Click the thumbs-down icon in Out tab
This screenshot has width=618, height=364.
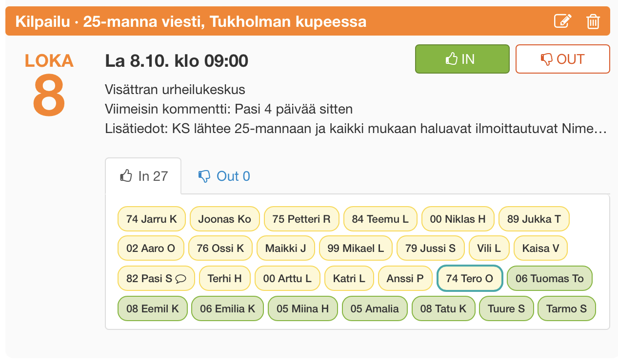[x=204, y=176]
